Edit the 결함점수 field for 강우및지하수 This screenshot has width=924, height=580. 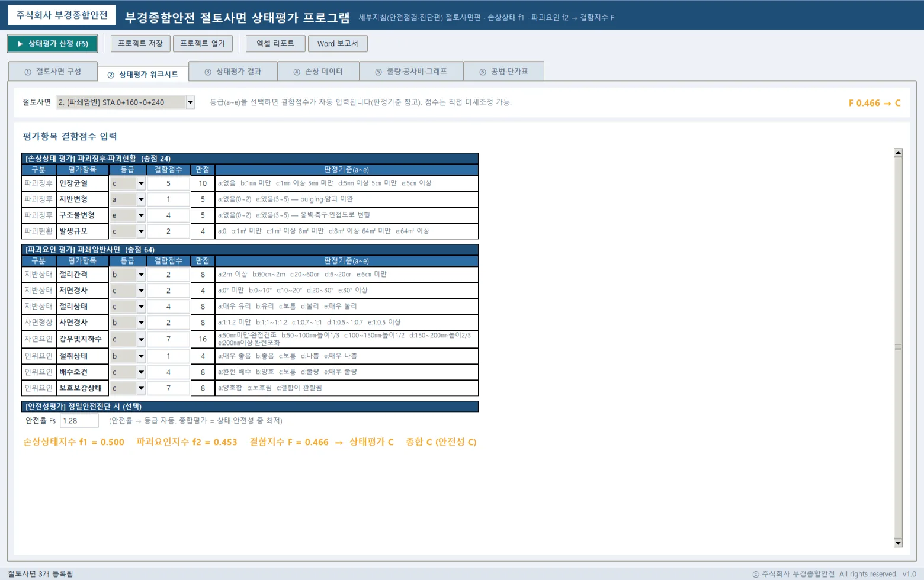click(168, 339)
